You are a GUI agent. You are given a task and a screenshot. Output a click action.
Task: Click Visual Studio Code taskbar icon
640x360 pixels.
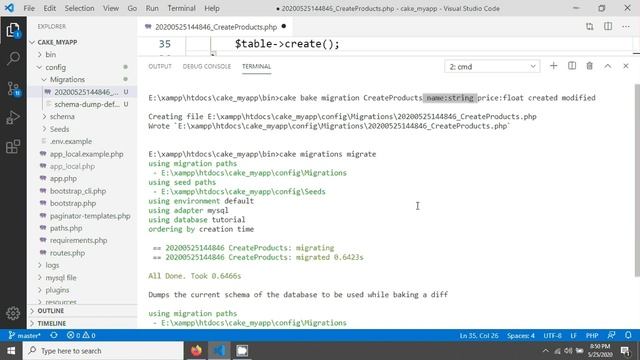219,351
